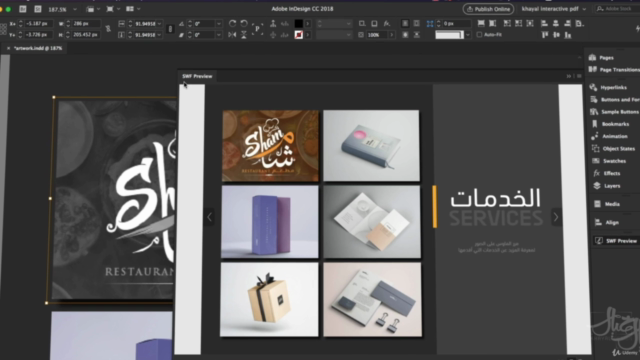Select the reference point locator grid

(x=3, y=29)
